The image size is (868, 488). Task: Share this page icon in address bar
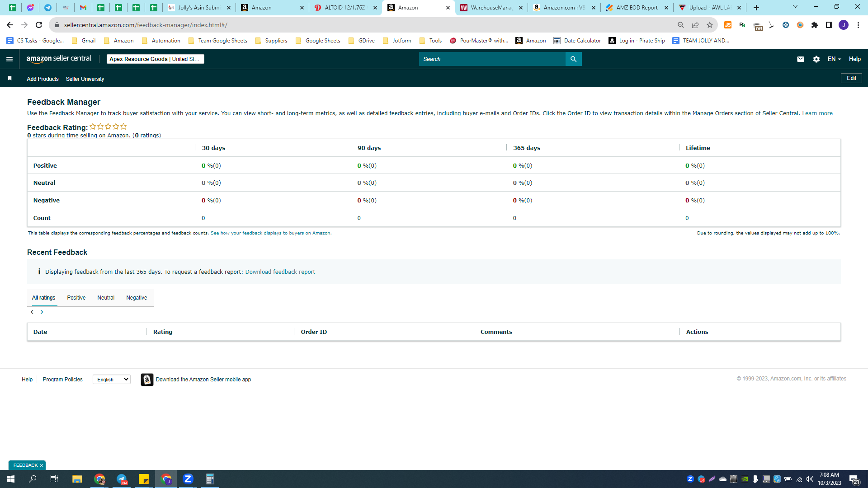pos(695,25)
